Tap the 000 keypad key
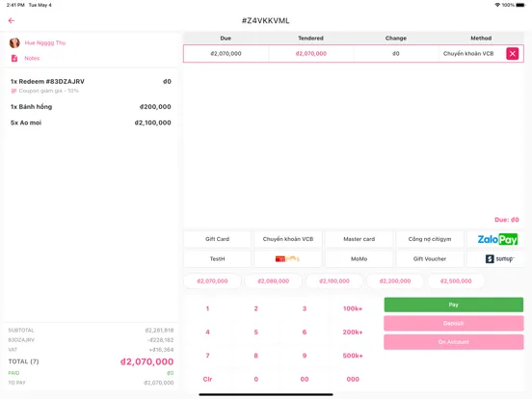 (x=353, y=380)
